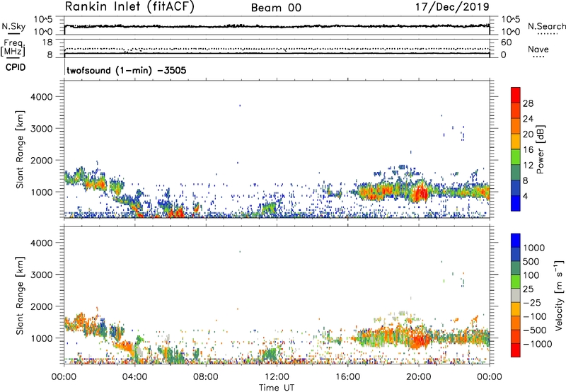
Task: Click the "16:00" time tick label
Action: click(347, 377)
